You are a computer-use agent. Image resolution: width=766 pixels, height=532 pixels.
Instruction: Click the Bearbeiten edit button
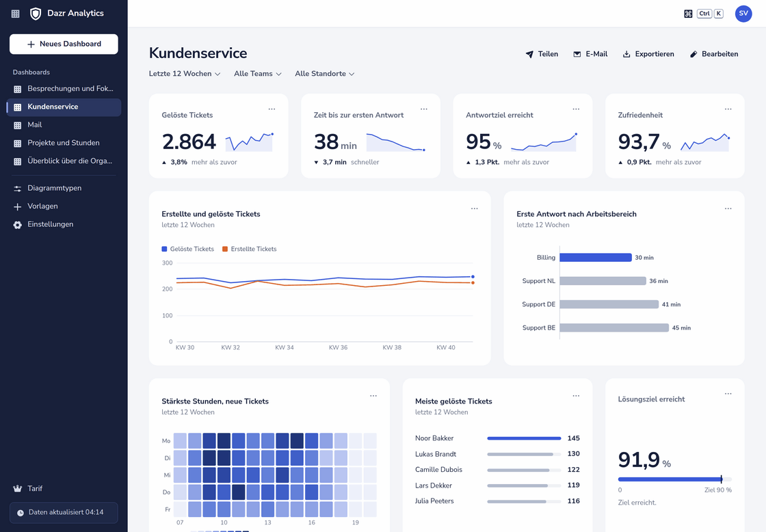[x=714, y=54]
